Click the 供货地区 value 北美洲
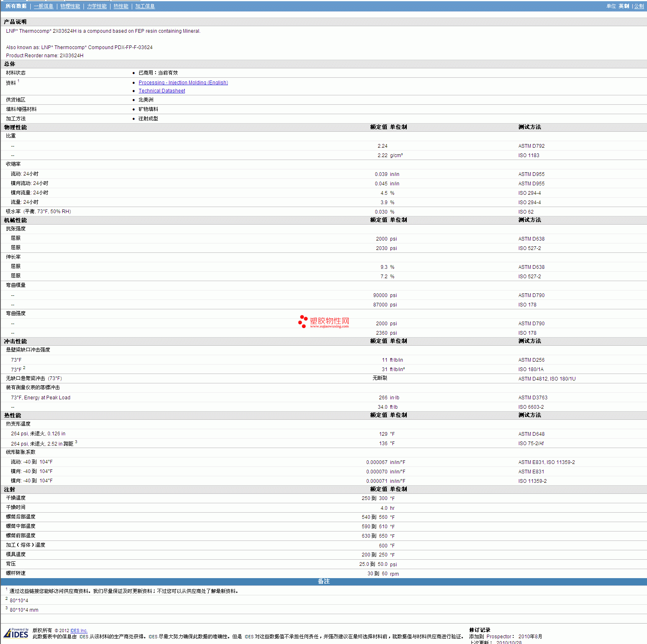Viewport: 647px width, 644px height. [x=146, y=100]
